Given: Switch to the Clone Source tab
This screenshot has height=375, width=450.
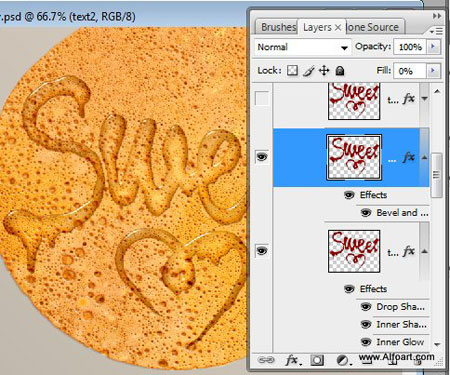Looking at the screenshot, I should point(374,27).
